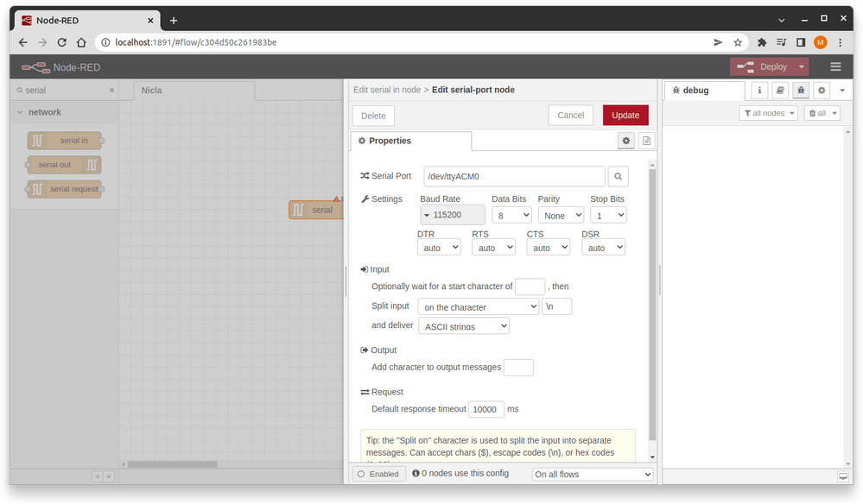Open Chrome profile avatar M

pos(820,42)
